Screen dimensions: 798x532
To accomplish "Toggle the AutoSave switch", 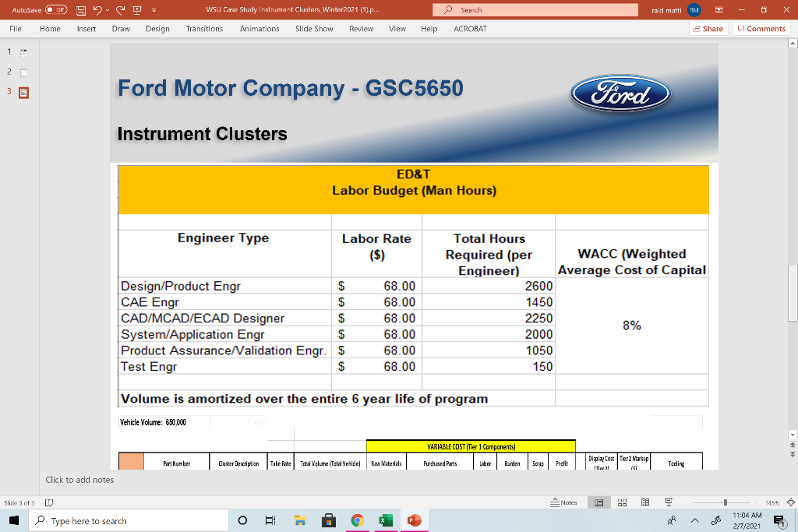I will (56, 9).
